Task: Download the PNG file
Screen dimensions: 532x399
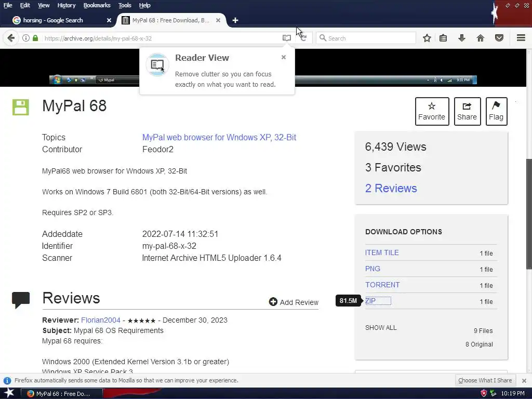Action: (x=373, y=269)
